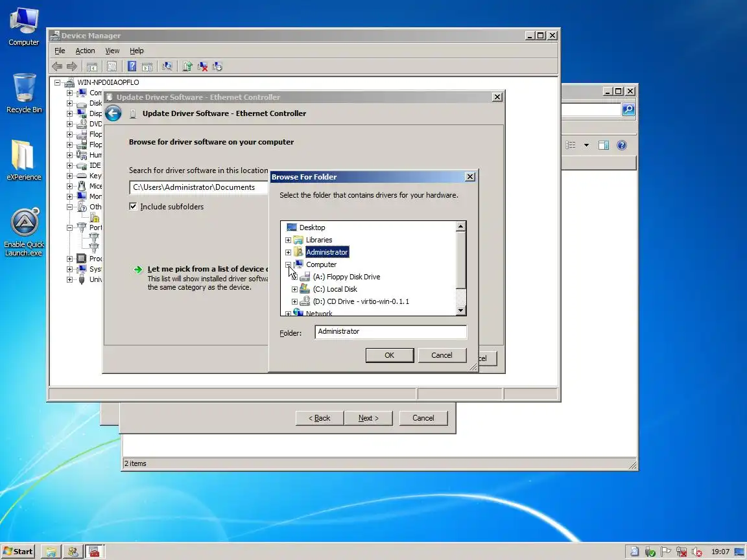Image resolution: width=747 pixels, height=560 pixels.
Task: Click the Back arrow in Device Manager toolbar
Action: [57, 67]
